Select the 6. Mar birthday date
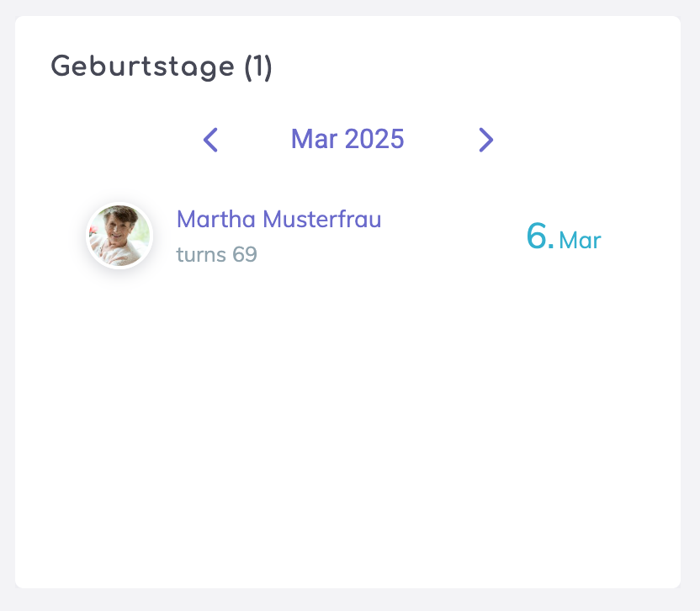Image resolution: width=700 pixels, height=611 pixels. point(563,237)
